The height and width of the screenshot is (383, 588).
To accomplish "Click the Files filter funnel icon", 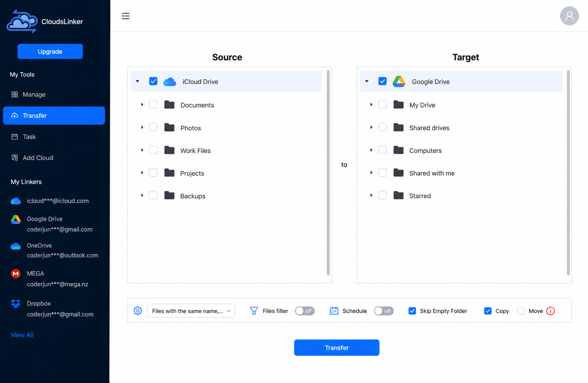I will pos(254,311).
